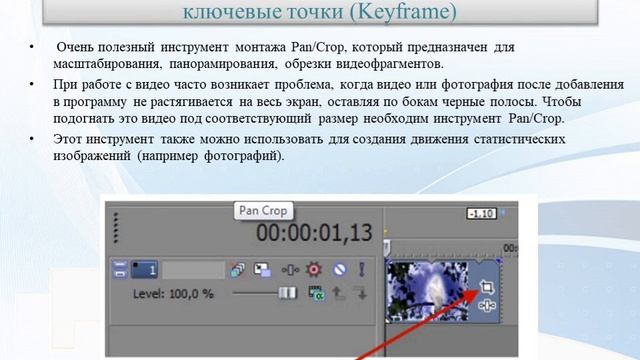The width and height of the screenshot is (640, 360).
Task: Click the timecode display 00:00:01,13
Action: coord(314,233)
